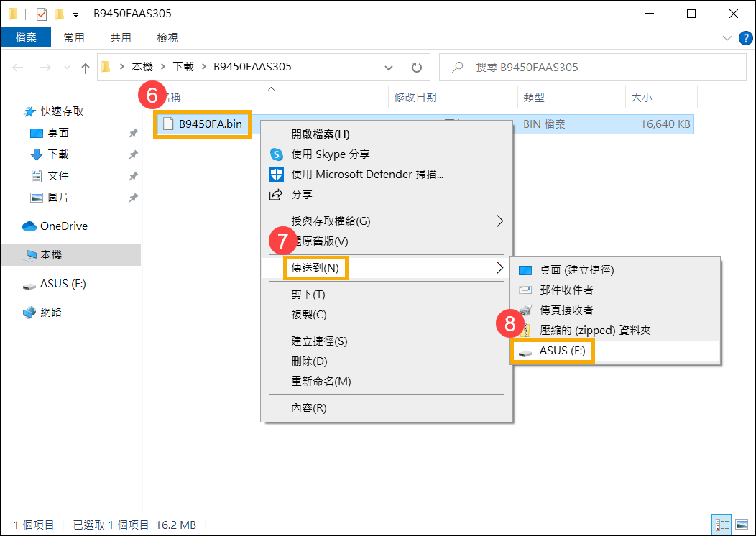Image resolution: width=756 pixels, height=536 pixels.
Task: Click the refresh button beside address bar
Action: (416, 68)
